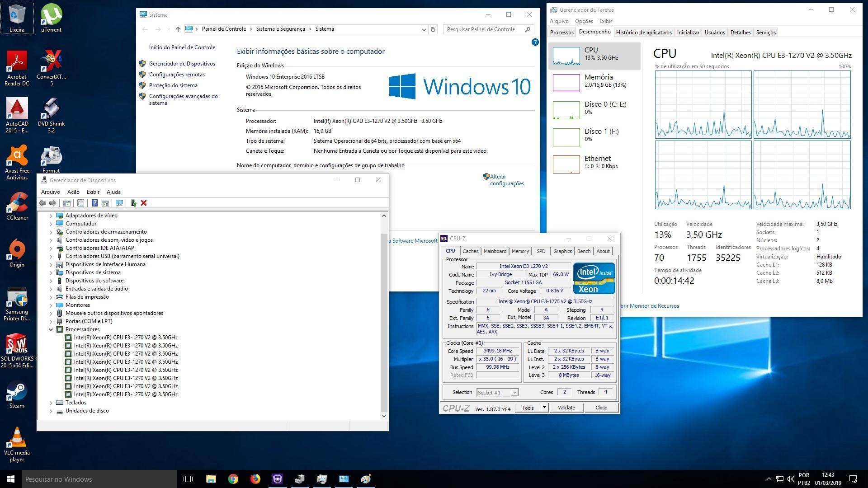The height and width of the screenshot is (488, 868).
Task: Click red X uninstall device icon
Action: (x=144, y=203)
